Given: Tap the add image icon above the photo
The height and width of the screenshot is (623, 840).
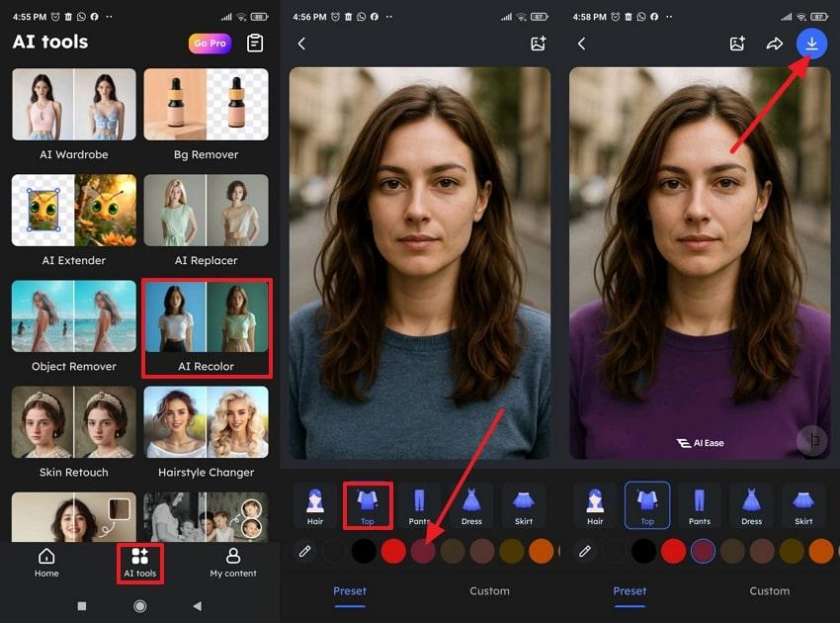Looking at the screenshot, I should [x=537, y=44].
